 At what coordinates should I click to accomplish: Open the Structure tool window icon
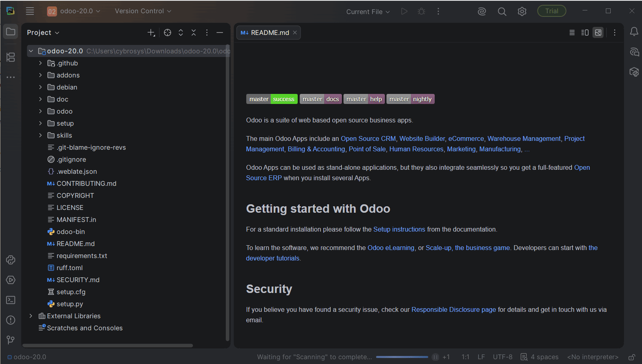tap(11, 57)
